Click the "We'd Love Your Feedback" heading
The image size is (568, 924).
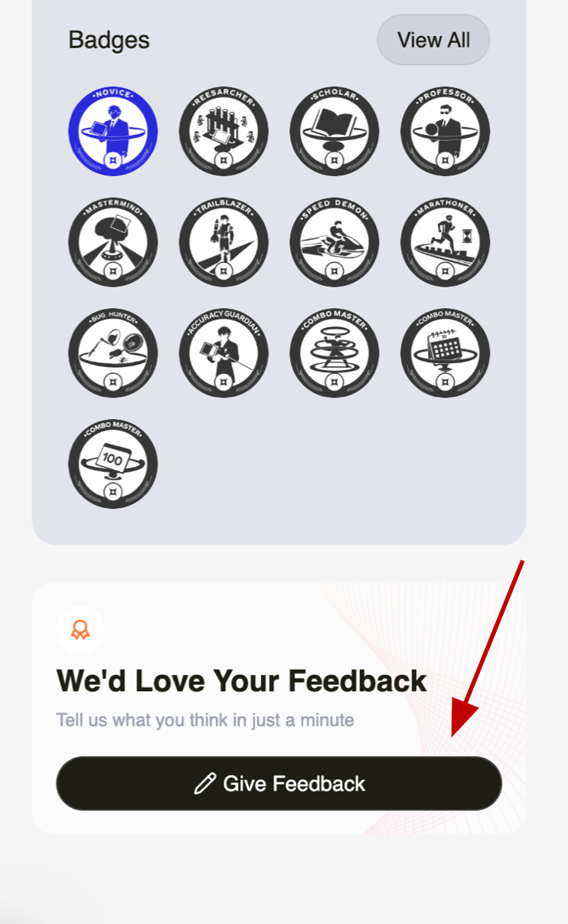click(241, 680)
